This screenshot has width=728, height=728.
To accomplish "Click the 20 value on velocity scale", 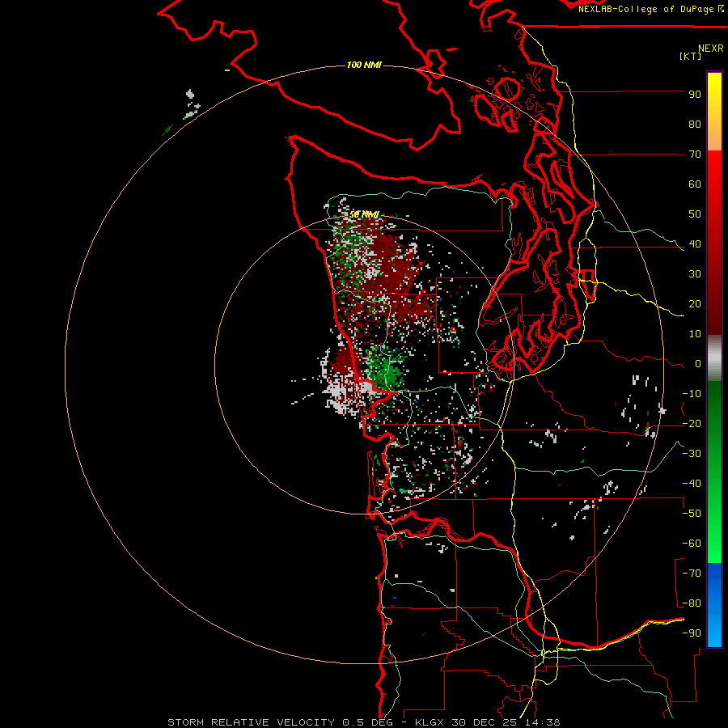I will [695, 303].
